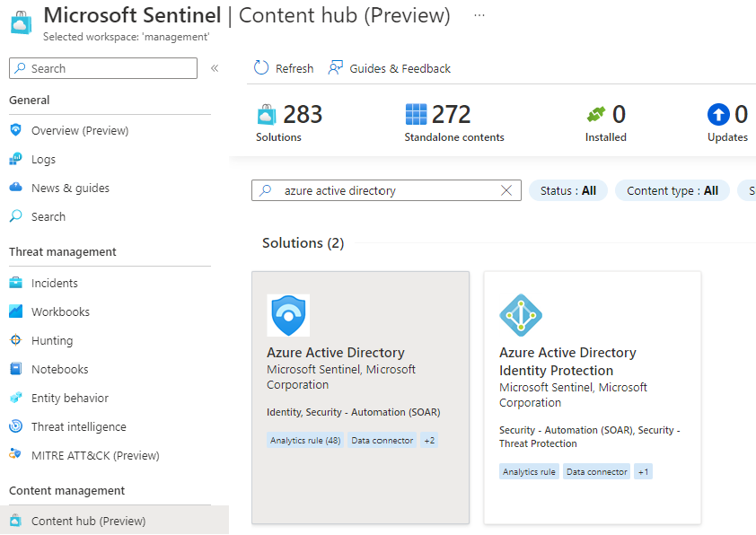Click the blue Updates arrow icon
756x535 pixels.
718,115
